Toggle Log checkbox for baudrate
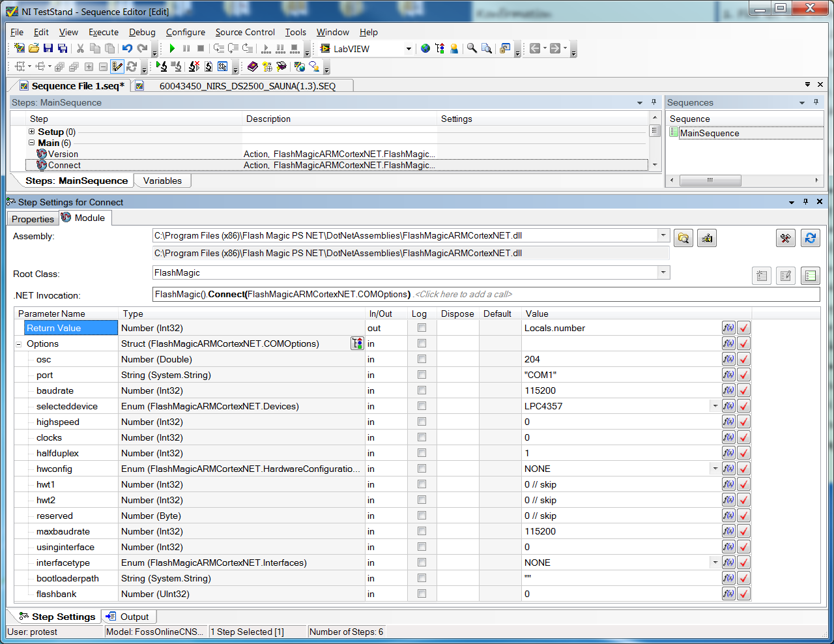Screen dimensions: 834x644 point(422,390)
